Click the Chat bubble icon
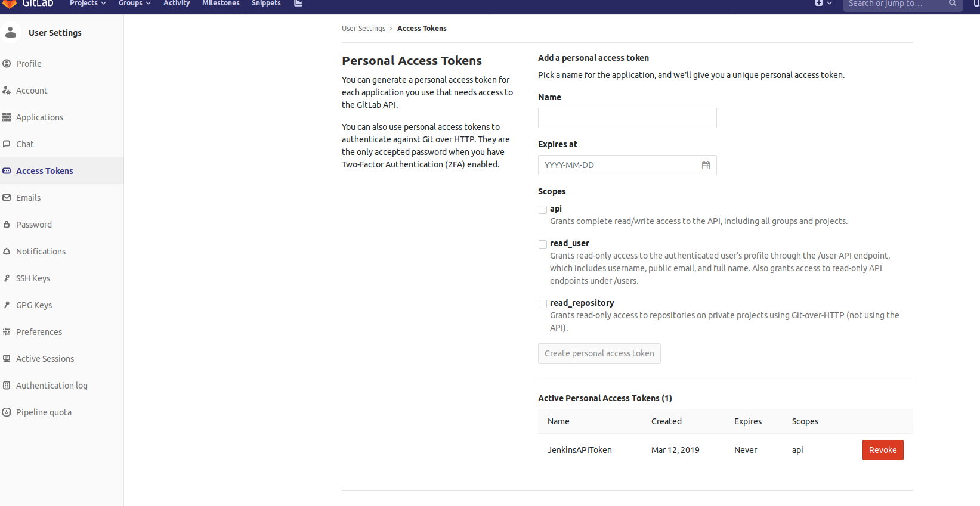 coord(7,144)
